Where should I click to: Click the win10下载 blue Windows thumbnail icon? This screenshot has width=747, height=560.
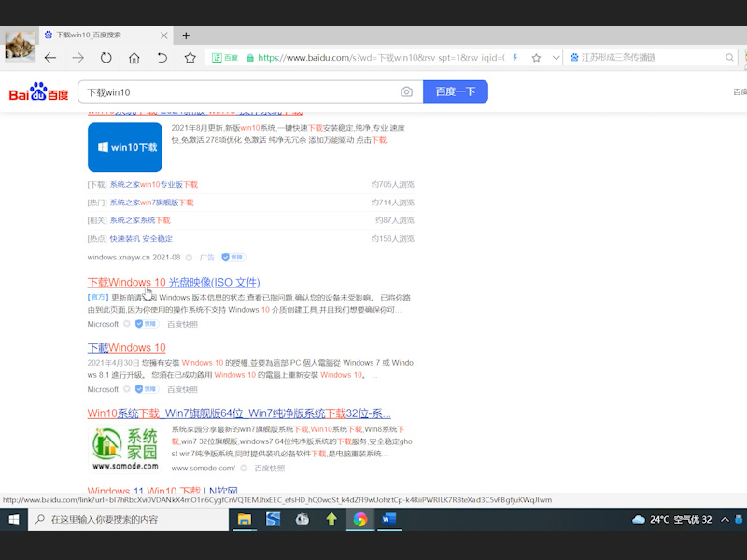pyautogui.click(x=124, y=147)
